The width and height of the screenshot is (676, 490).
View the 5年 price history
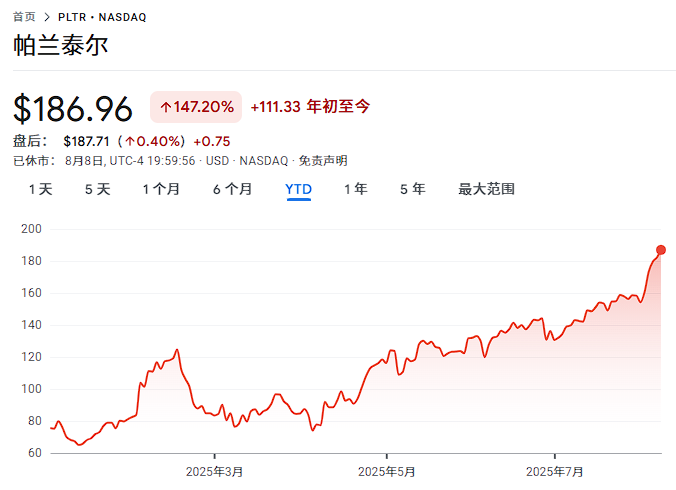pyautogui.click(x=412, y=189)
